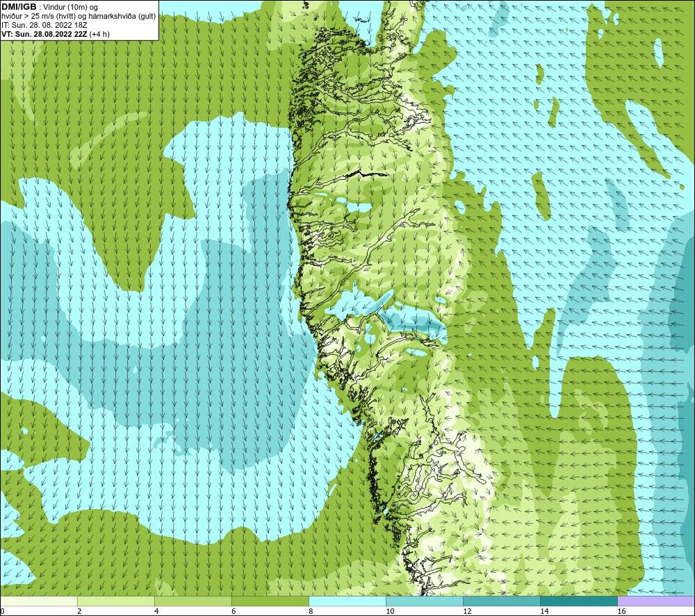695x616 pixels.
Task: Click the legend tick label '8'
Action: pos(311,611)
